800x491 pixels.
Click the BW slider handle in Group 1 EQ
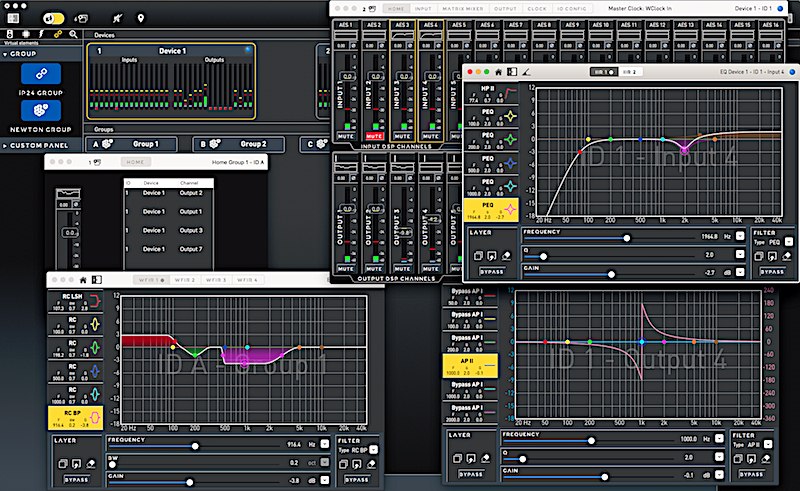(112, 464)
